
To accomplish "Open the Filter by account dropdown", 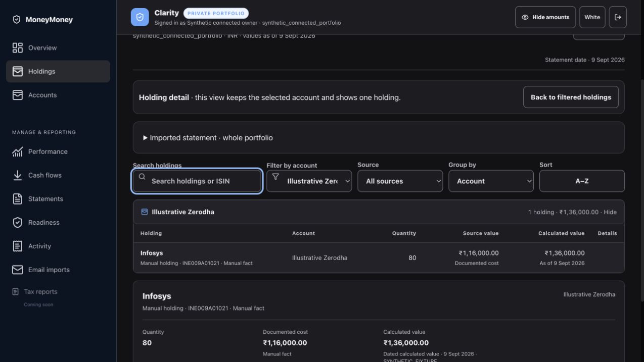I will pyautogui.click(x=309, y=181).
